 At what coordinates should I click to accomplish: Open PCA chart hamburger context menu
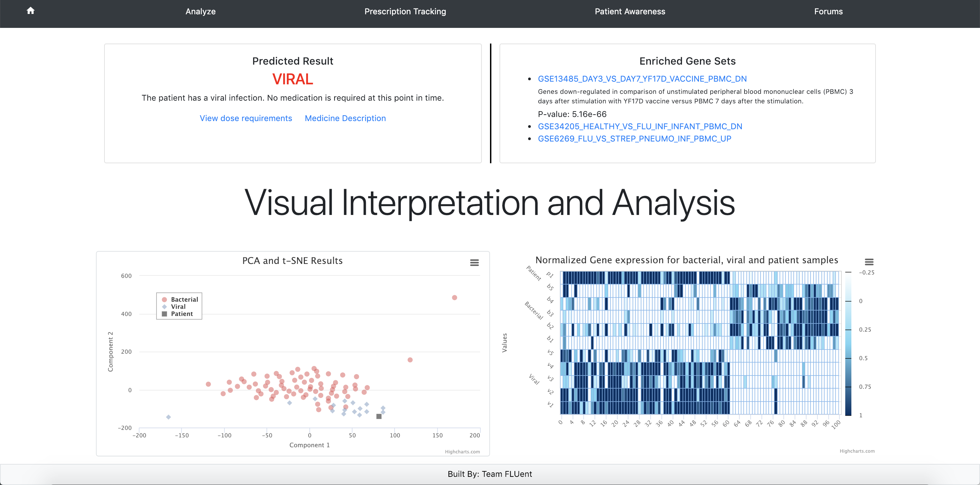coord(474,263)
